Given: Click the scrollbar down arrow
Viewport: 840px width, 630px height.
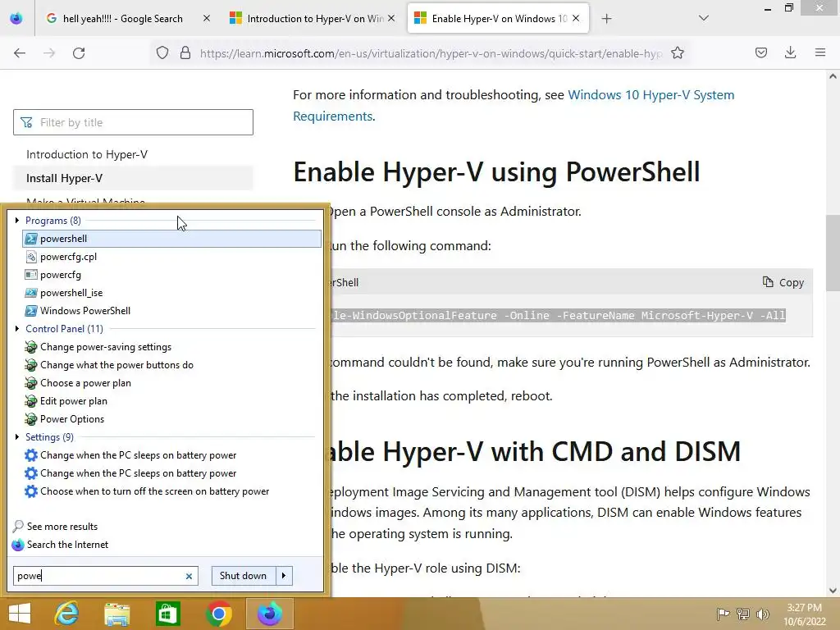Looking at the screenshot, I should [x=833, y=591].
